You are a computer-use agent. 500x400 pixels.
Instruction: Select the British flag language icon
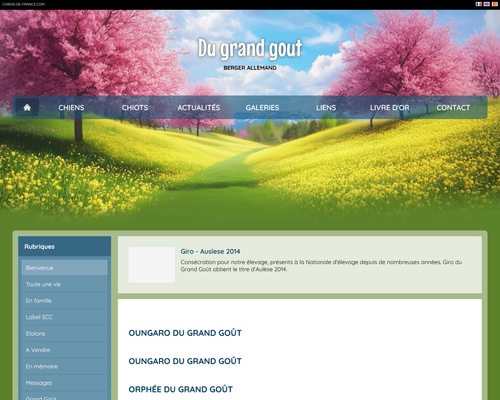point(487,4)
